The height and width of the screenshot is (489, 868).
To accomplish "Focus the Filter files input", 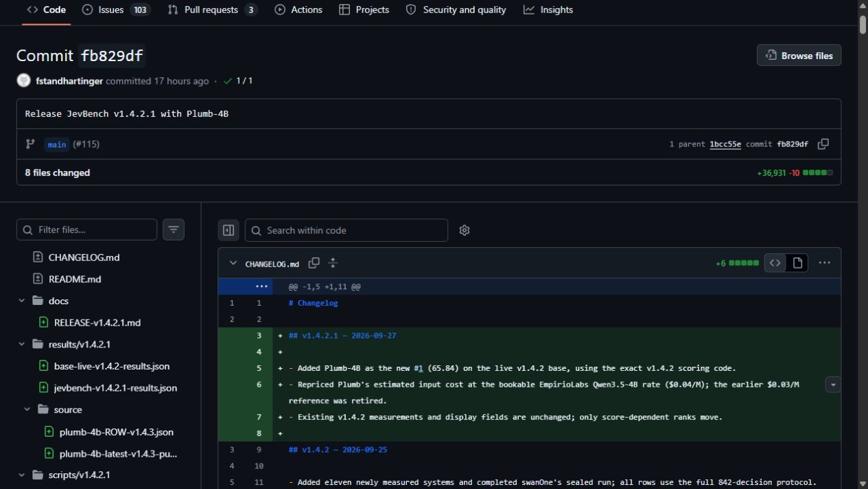I will tap(86, 230).
